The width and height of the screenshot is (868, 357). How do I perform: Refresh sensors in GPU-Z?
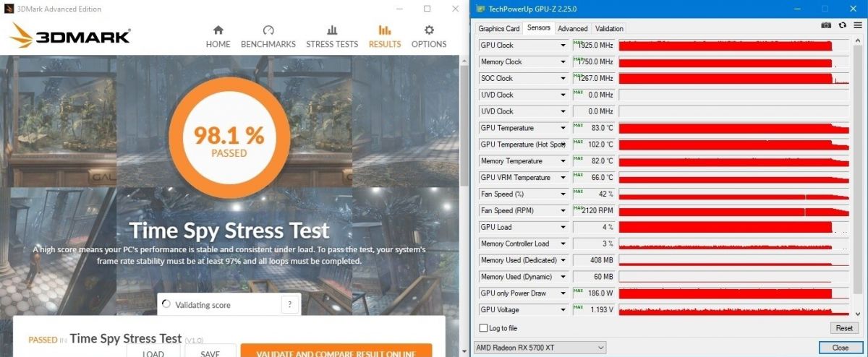click(x=842, y=25)
